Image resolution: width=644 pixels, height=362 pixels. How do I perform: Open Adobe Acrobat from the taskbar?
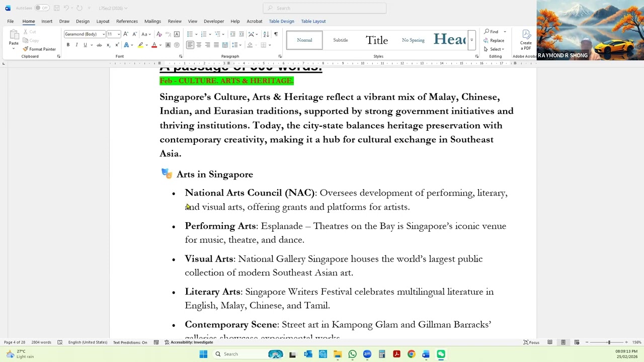pos(396,354)
